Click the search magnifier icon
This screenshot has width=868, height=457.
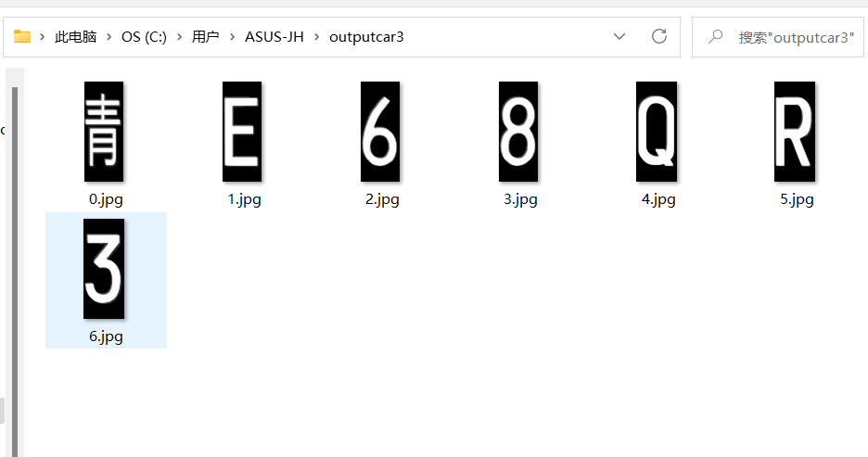point(716,36)
